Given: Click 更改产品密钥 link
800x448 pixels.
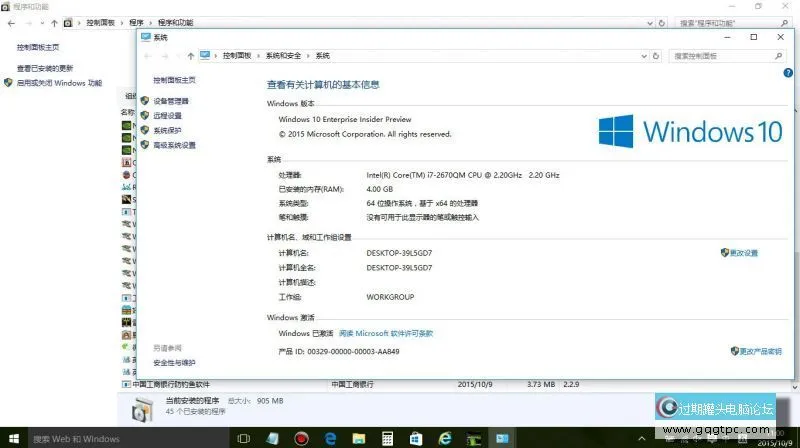Looking at the screenshot, I should click(761, 351).
